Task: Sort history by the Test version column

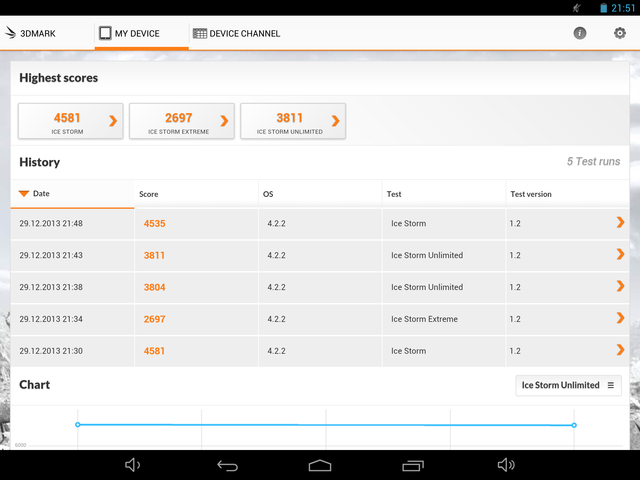Action: [x=567, y=194]
